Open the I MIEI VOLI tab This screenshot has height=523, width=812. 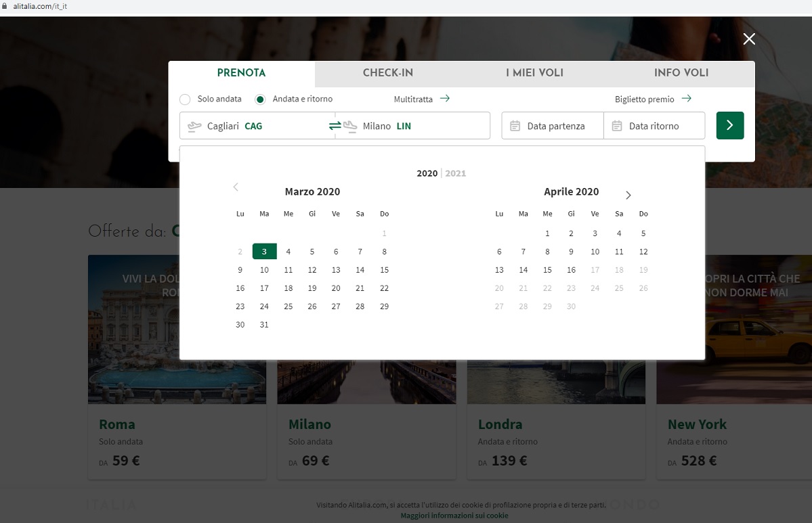tap(534, 73)
